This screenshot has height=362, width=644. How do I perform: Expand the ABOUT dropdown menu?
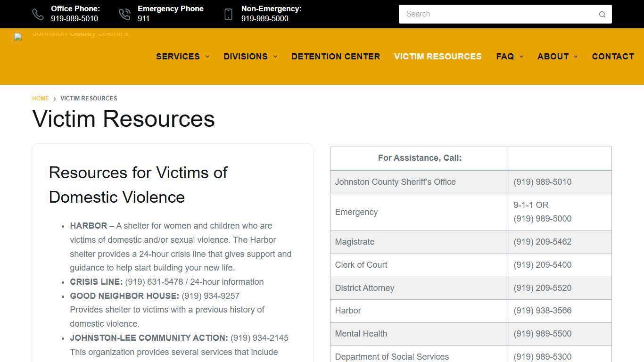tap(557, 57)
